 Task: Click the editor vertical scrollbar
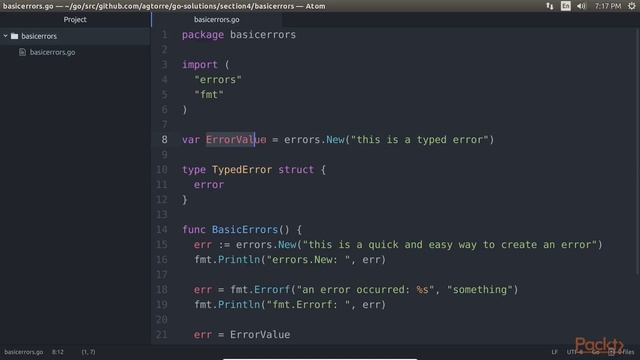(x=638, y=151)
